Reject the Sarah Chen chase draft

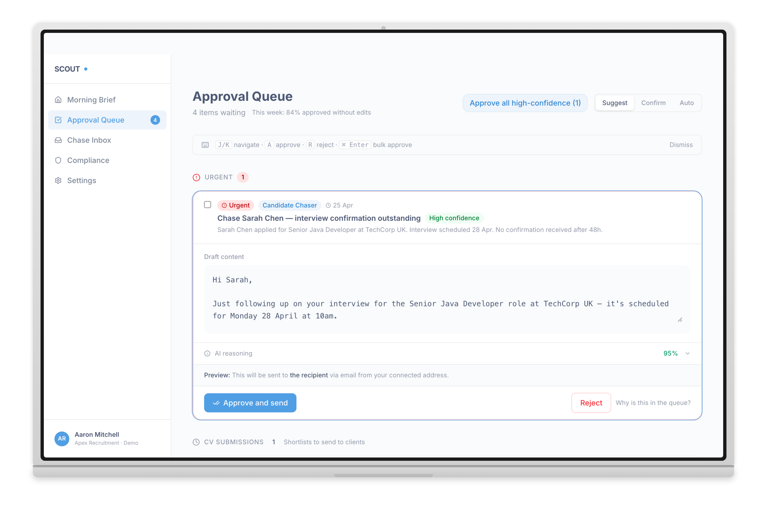coord(591,403)
